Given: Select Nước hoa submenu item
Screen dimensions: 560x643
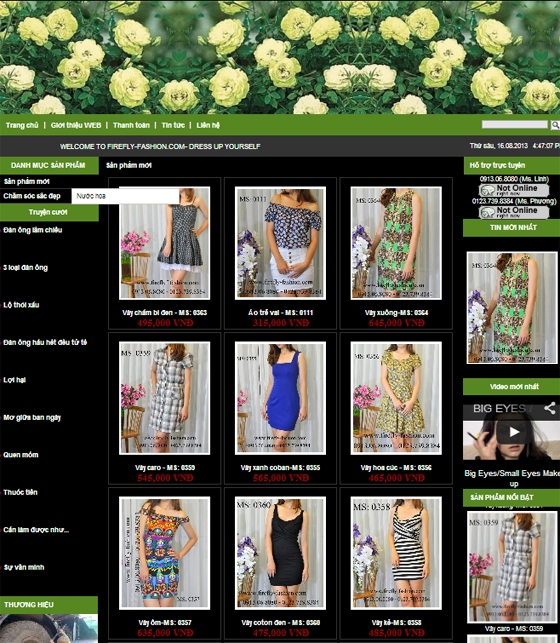Looking at the screenshot, I should (125, 196).
